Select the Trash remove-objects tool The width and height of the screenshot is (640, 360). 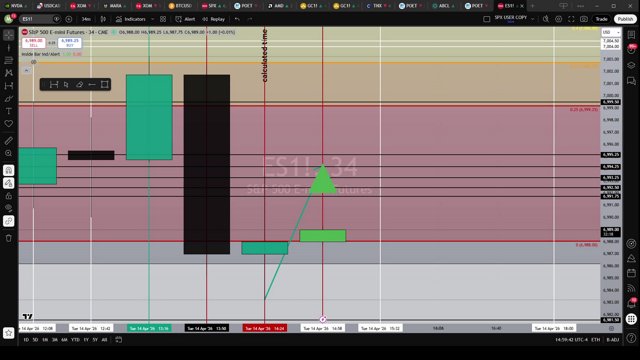tap(9, 238)
